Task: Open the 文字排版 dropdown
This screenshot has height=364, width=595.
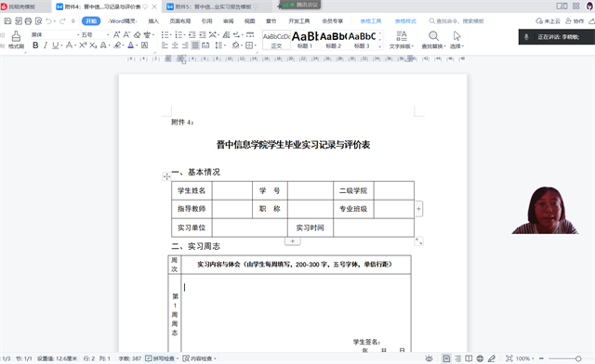Action: click(x=402, y=40)
